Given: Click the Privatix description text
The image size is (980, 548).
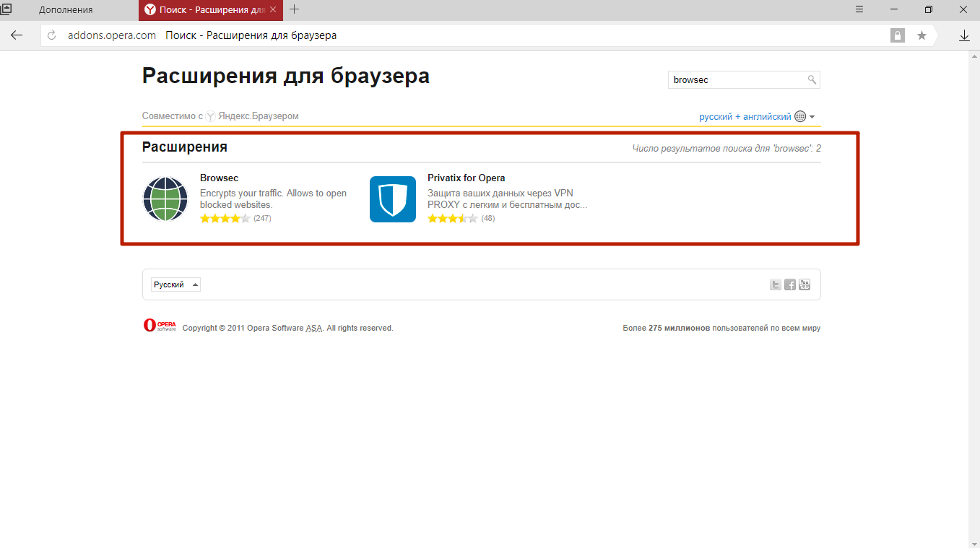Looking at the screenshot, I should click(507, 199).
